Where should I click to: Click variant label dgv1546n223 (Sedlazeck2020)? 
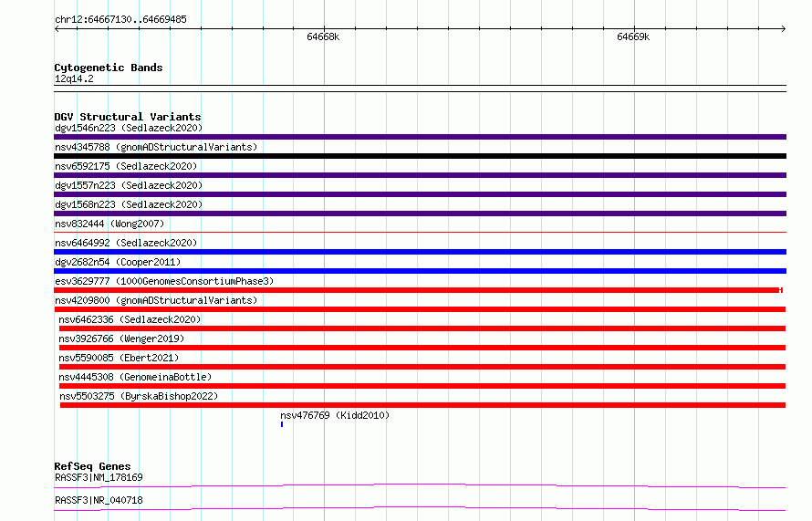(129, 128)
